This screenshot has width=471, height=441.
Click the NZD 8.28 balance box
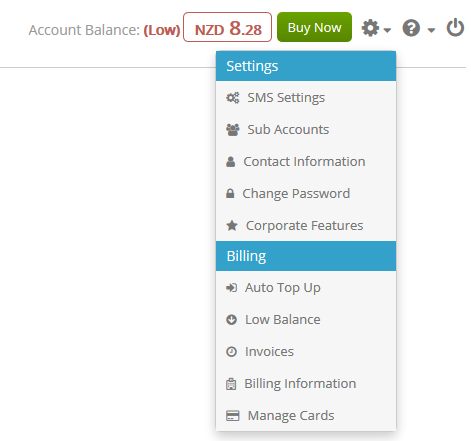pyautogui.click(x=227, y=27)
